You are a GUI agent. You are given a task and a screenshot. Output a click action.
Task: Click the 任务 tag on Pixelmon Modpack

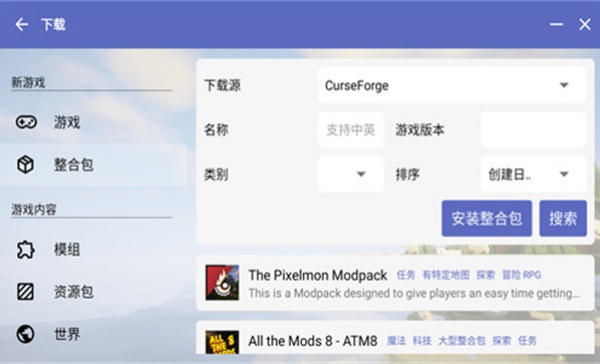406,275
